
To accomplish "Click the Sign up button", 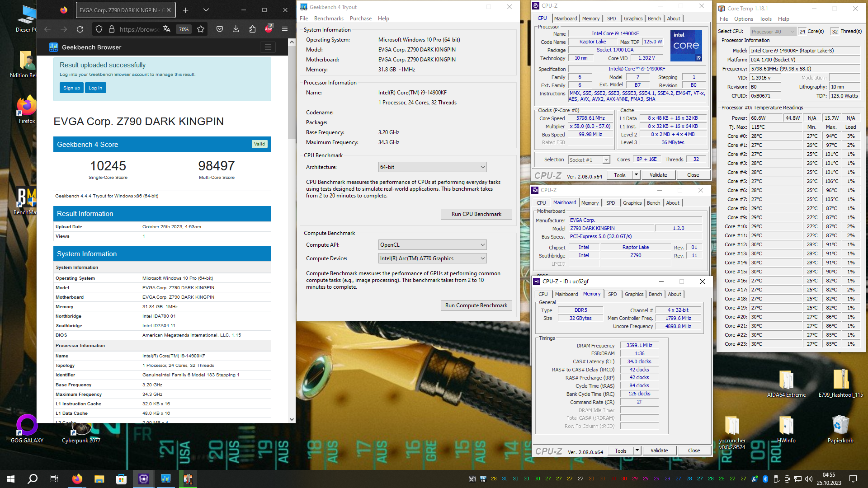I will tap(71, 88).
